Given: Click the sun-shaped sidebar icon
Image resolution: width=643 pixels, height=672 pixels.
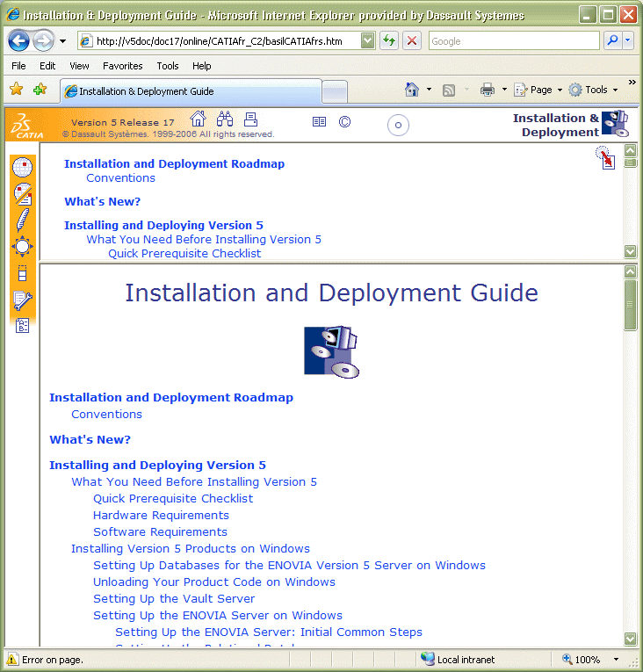Looking at the screenshot, I should (22, 247).
